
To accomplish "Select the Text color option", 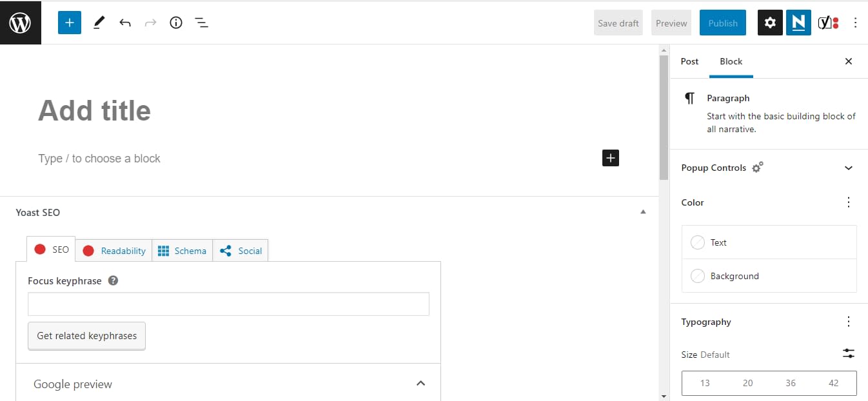I will pos(719,242).
